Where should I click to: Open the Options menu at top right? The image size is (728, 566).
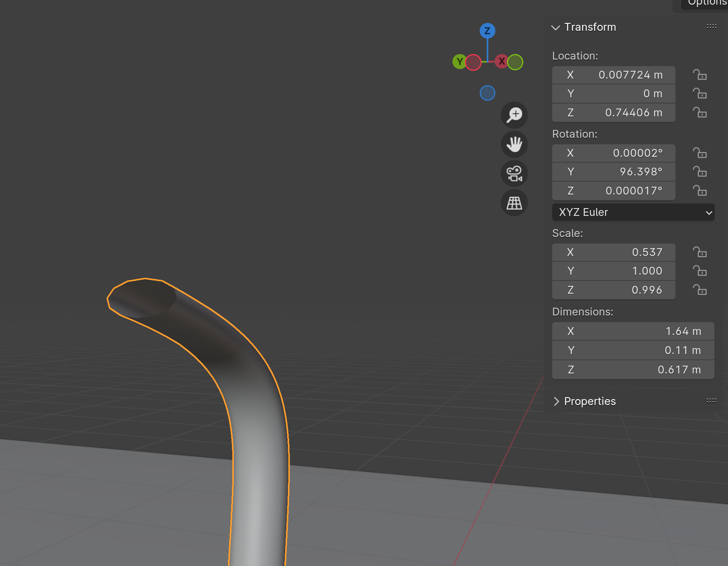[x=705, y=3]
